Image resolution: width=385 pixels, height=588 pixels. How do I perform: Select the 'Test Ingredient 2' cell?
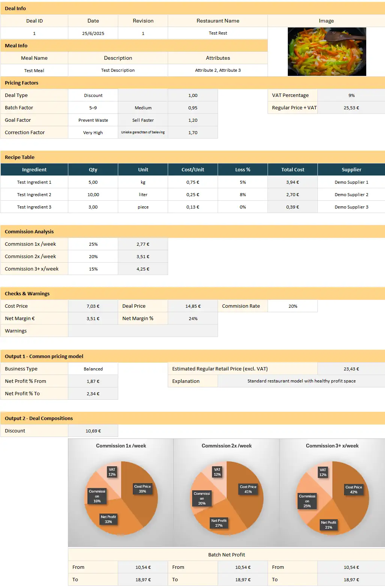[34, 195]
